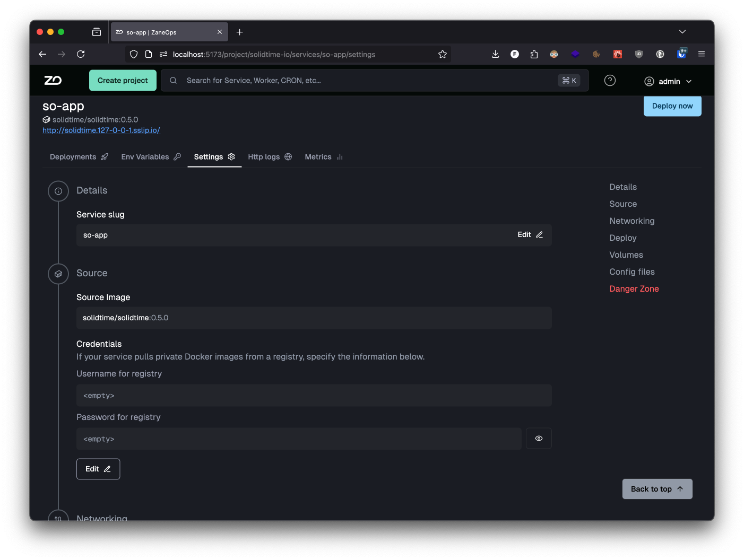Click the browser address bar URL
744x560 pixels.
pyautogui.click(x=274, y=54)
